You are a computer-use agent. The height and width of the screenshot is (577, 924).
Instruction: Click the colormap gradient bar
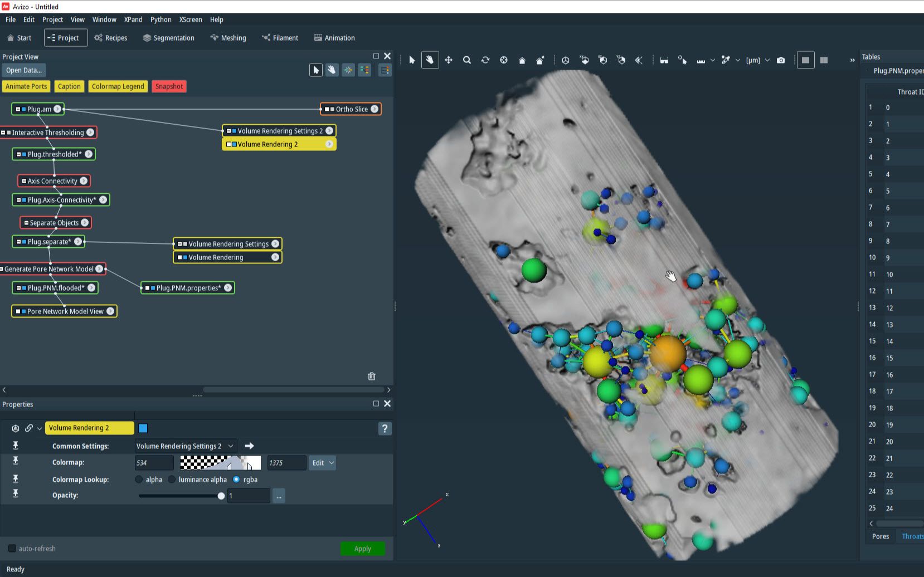pyautogui.click(x=221, y=463)
